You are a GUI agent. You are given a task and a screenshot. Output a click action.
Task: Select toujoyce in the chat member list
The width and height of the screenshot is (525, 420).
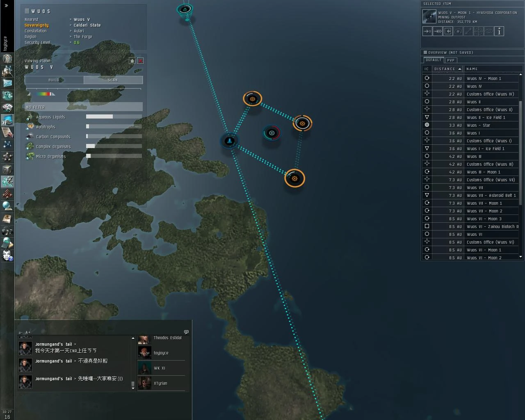(x=161, y=353)
